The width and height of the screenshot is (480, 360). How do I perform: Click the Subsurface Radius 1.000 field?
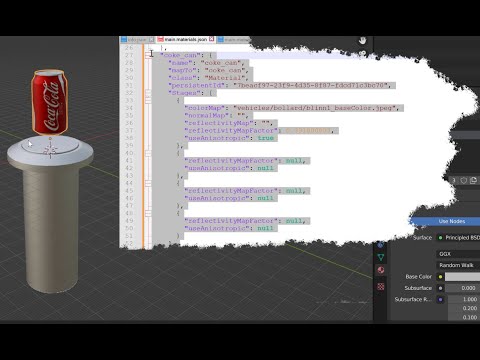[463, 299]
